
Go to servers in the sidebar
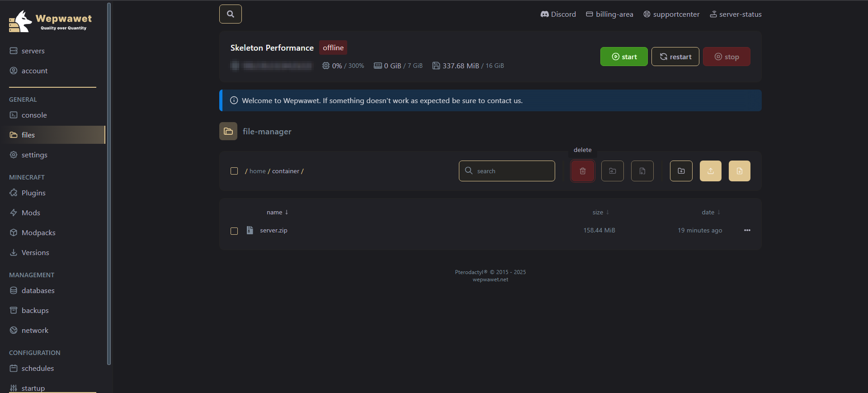(x=28, y=51)
